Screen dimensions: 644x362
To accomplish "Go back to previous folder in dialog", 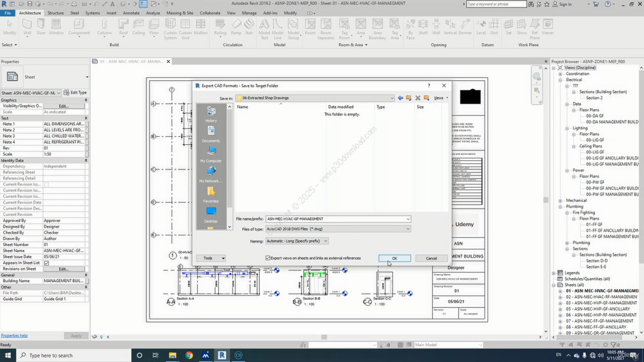I will 400,98.
